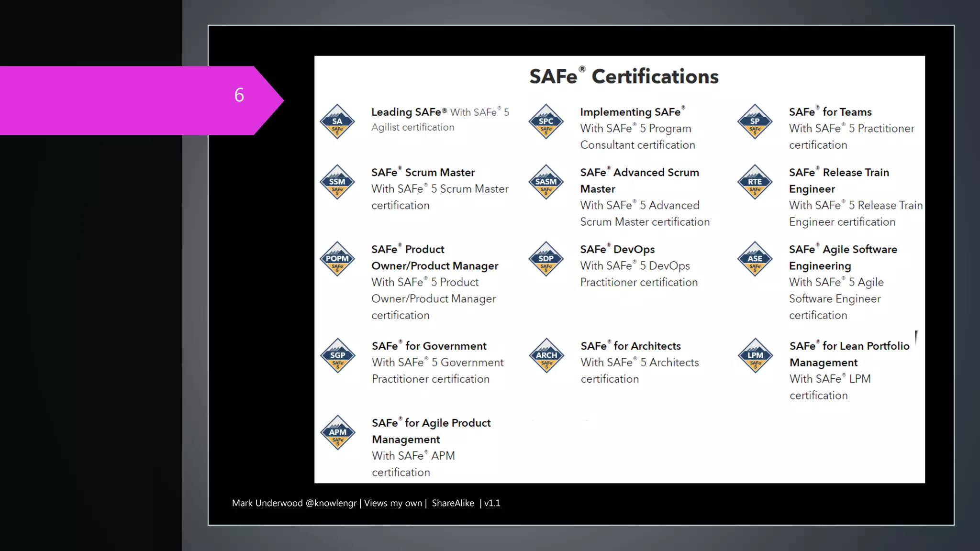This screenshot has height=551, width=980.
Task: Select the ARCH Architects badge icon
Action: pos(546,356)
